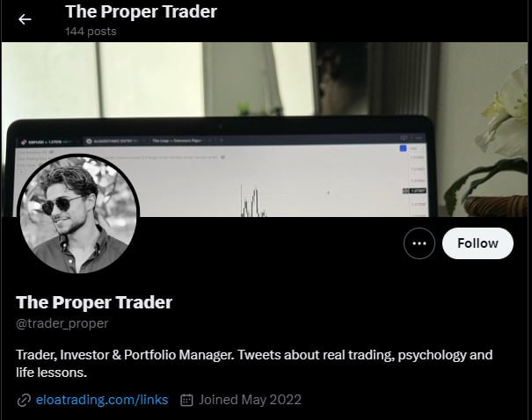Follow The Proper Trader account
532x420 pixels.
[477, 243]
